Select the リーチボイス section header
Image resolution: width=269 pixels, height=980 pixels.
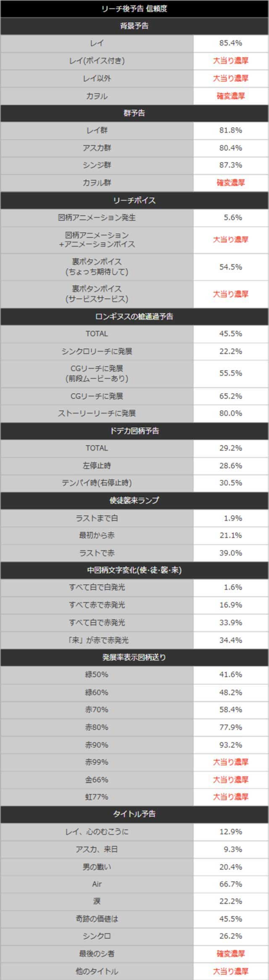(x=134, y=200)
